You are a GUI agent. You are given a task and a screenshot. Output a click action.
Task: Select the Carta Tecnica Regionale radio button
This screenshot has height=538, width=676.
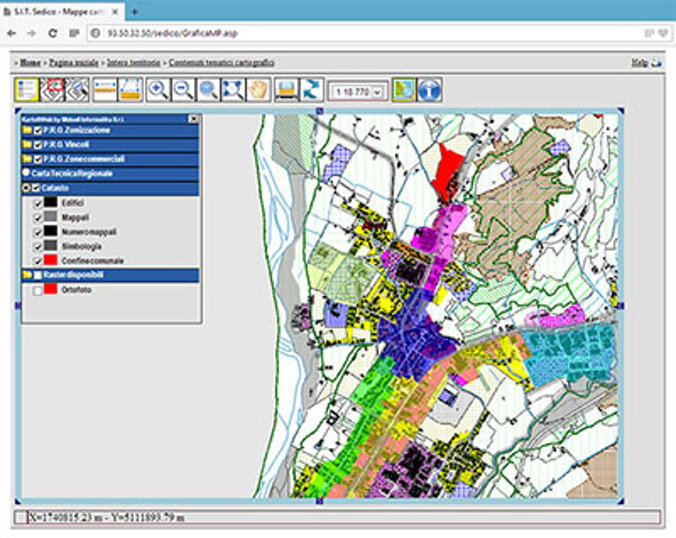point(26,173)
